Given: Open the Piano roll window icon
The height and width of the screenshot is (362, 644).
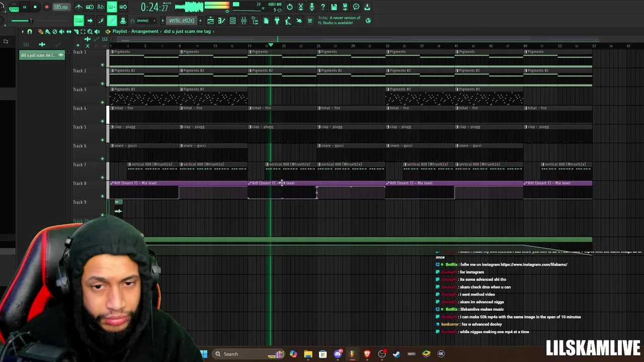Looking at the screenshot, I should [x=221, y=21].
